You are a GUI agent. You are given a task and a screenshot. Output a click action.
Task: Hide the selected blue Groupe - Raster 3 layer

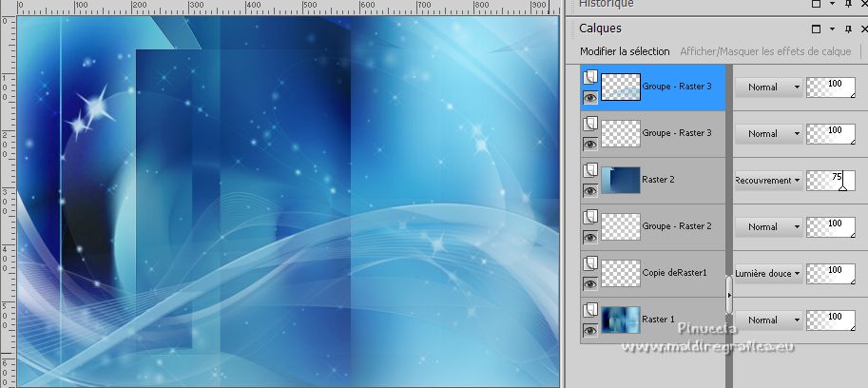click(x=590, y=97)
